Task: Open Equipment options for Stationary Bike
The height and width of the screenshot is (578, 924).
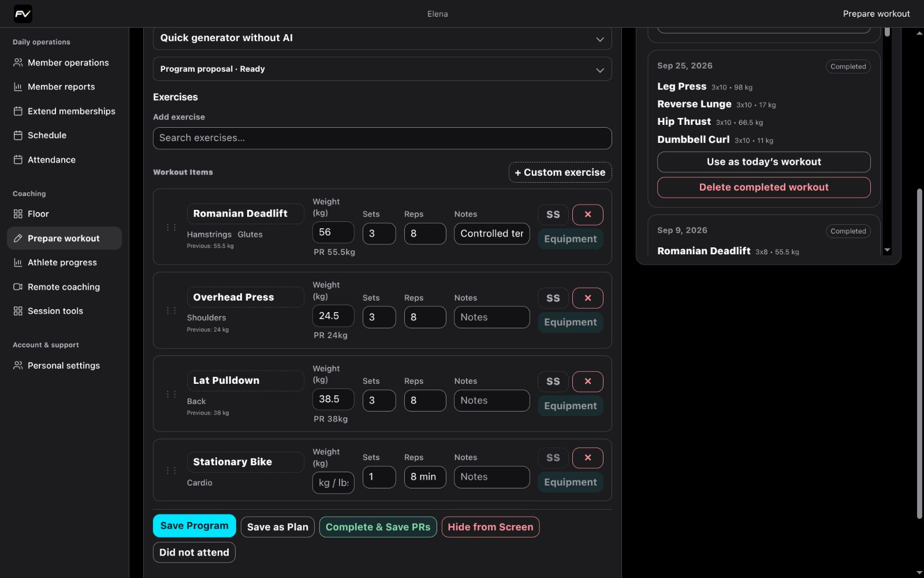Action: [571, 482]
